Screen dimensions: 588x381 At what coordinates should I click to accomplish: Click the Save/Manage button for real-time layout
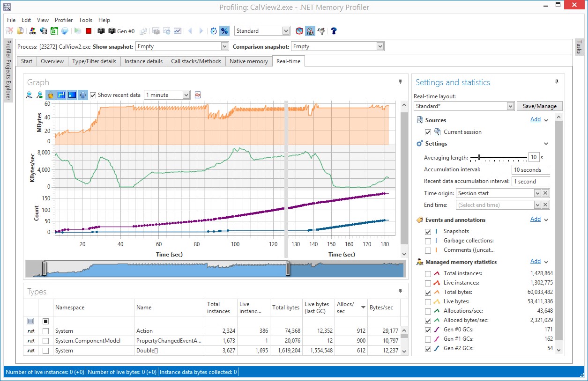coord(539,106)
